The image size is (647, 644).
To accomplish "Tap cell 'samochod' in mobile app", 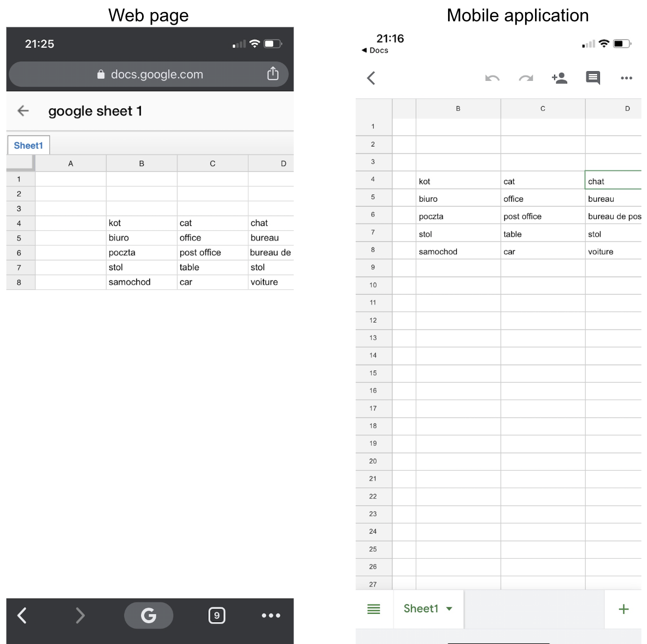I will (x=458, y=251).
